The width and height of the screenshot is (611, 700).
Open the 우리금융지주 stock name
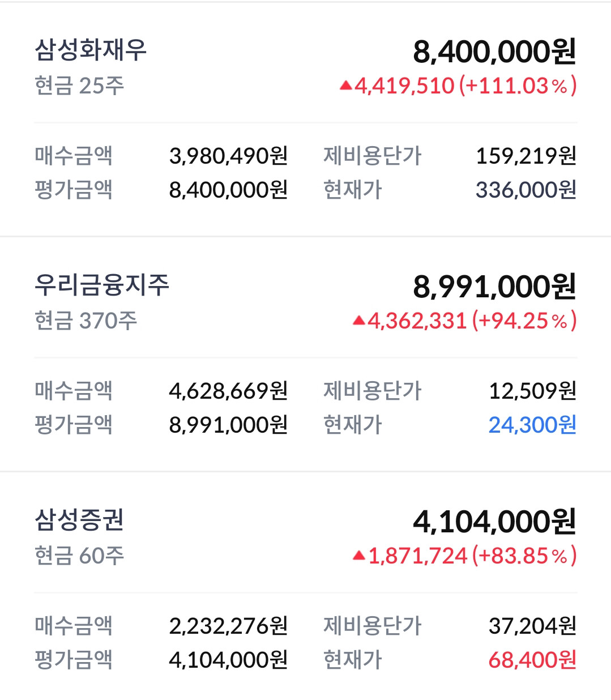(102, 285)
